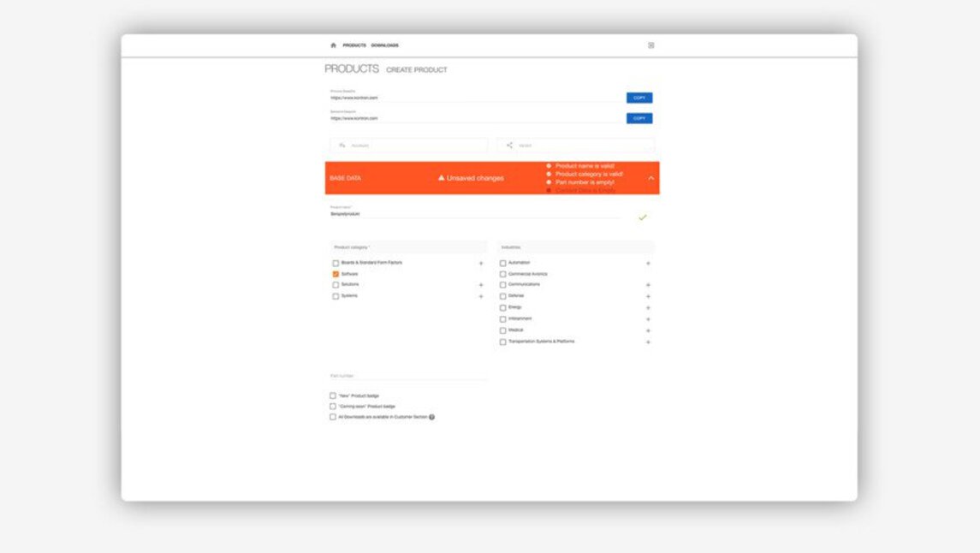
Task: Tick the "Coming soon" Product badge checkbox
Action: click(x=333, y=407)
